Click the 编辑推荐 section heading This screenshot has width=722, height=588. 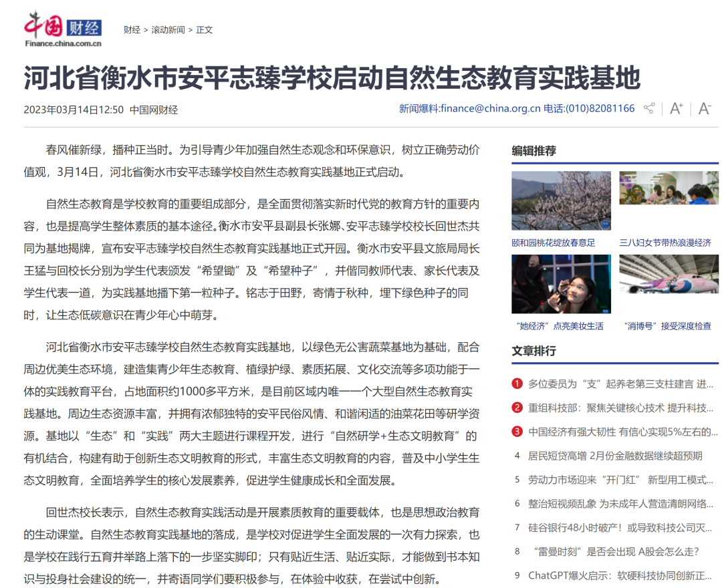533,151
